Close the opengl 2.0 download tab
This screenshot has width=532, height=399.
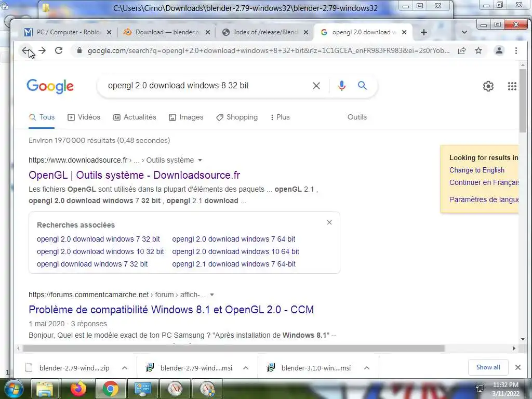tap(404, 32)
